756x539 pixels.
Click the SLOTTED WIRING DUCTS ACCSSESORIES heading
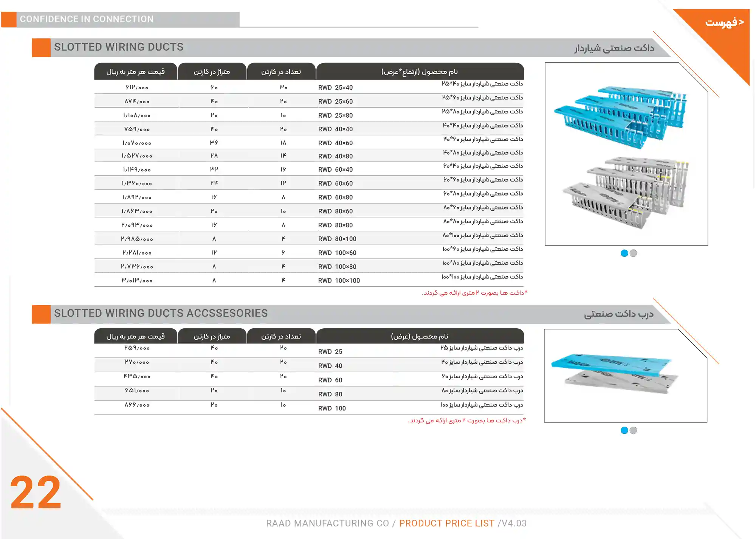click(x=161, y=313)
